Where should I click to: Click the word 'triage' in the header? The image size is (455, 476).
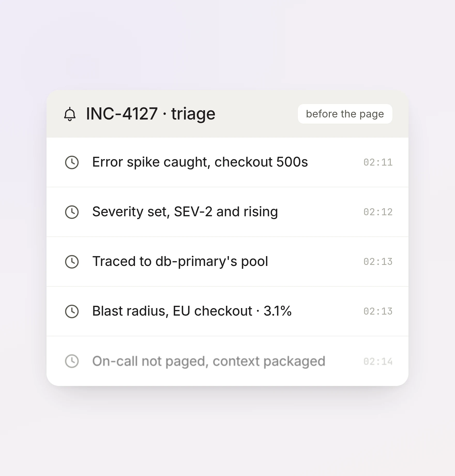pos(193,114)
